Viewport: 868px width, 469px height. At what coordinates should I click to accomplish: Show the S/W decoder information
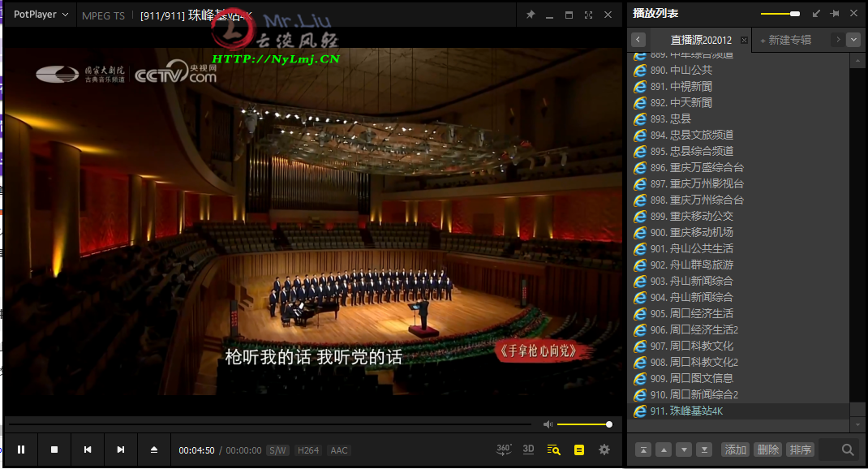click(x=278, y=450)
